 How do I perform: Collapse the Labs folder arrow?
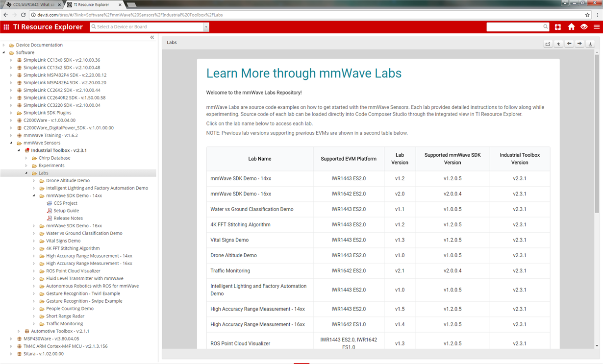(26, 173)
